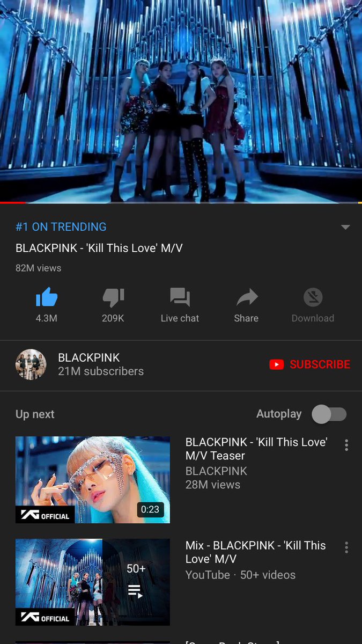Image resolution: width=362 pixels, height=644 pixels.
Task: Open three-dot menu for the Mix playlist
Action: 346,547
